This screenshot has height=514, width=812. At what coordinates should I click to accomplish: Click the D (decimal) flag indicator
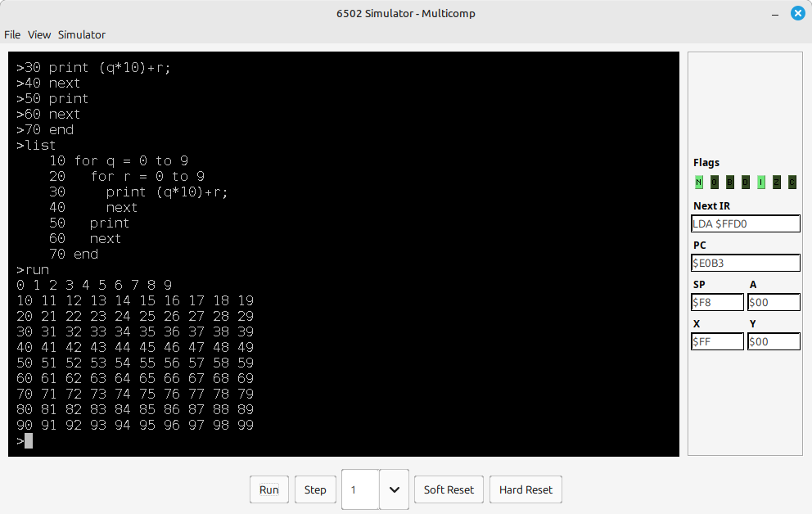pos(745,183)
